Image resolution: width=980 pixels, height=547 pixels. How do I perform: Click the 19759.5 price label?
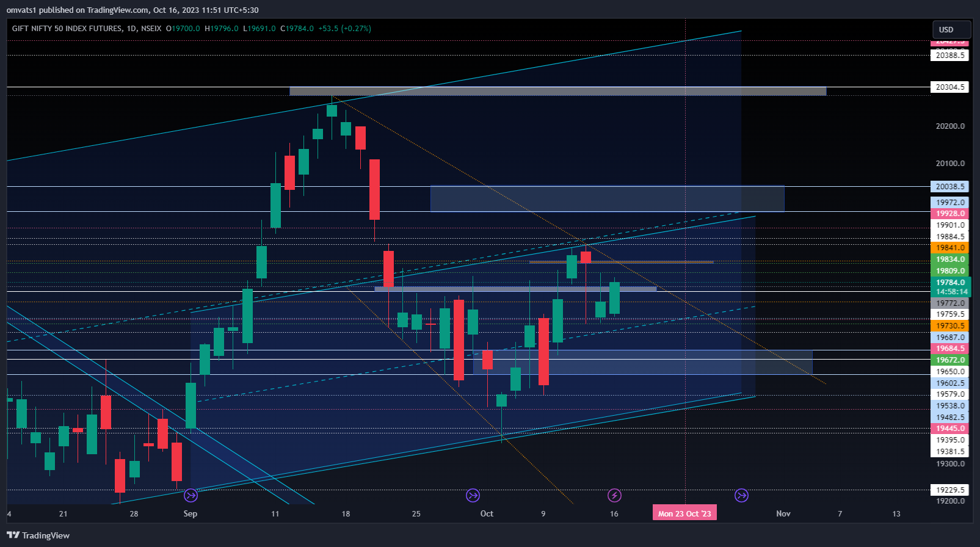(x=950, y=314)
